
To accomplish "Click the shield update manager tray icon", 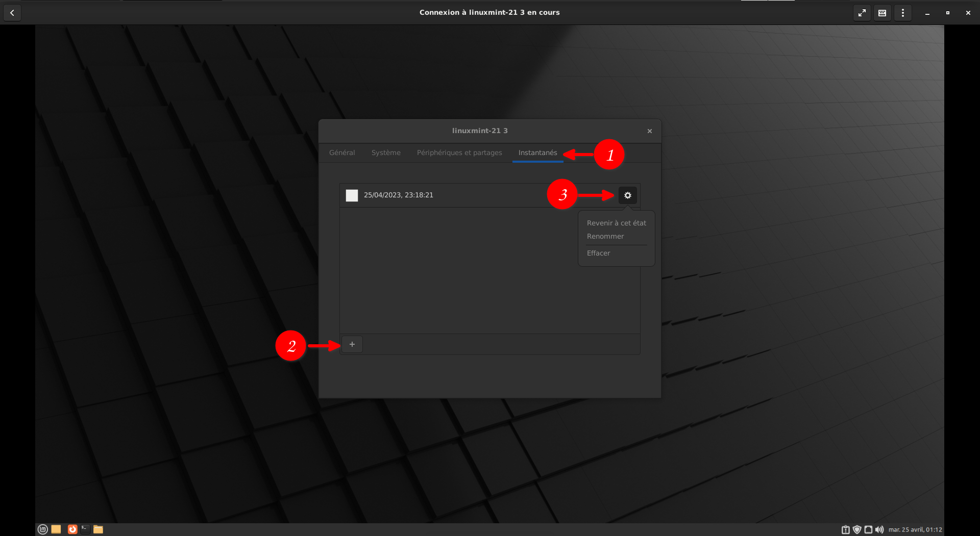I will [x=857, y=530].
